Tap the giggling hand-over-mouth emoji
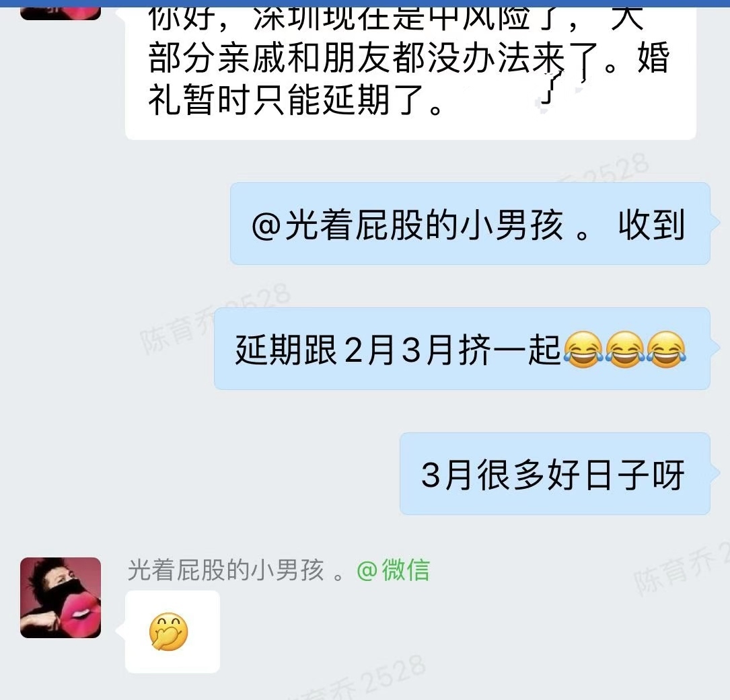730x700 pixels. click(168, 631)
